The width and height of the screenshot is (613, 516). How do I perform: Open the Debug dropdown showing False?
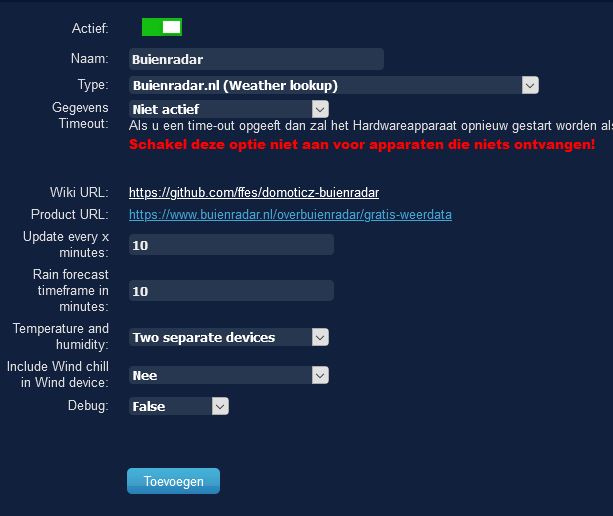pyautogui.click(x=179, y=406)
